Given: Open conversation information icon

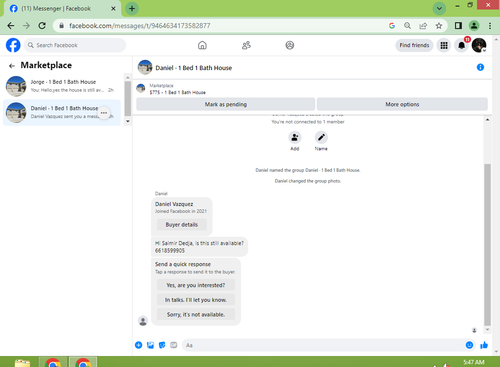Looking at the screenshot, I should click(x=480, y=67).
